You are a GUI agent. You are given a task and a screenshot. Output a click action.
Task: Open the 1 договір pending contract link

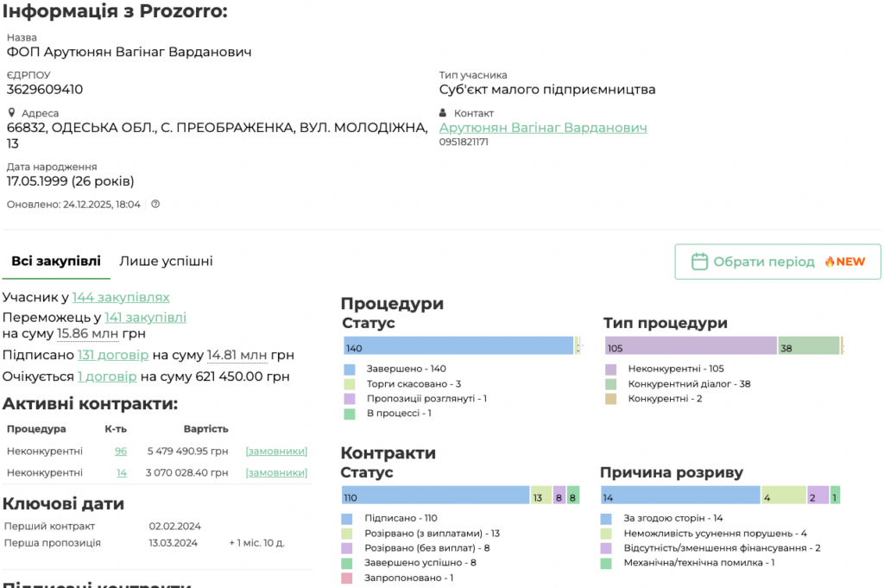[x=107, y=376]
